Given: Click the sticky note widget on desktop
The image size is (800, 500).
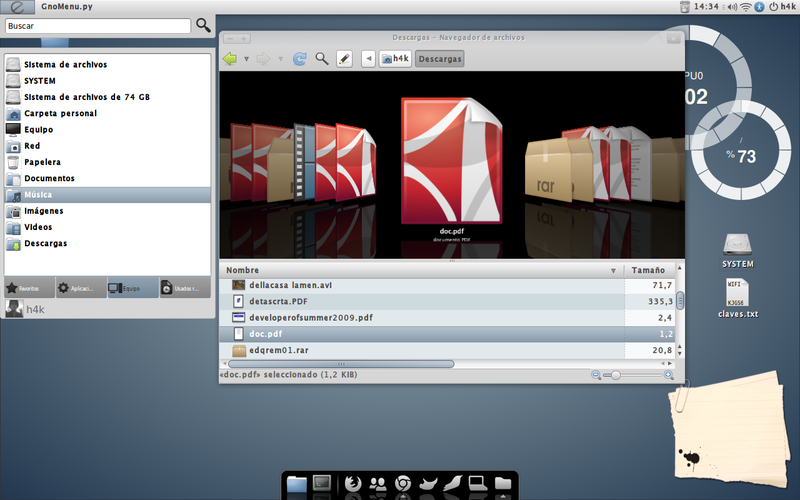Looking at the screenshot, I should click(732, 431).
